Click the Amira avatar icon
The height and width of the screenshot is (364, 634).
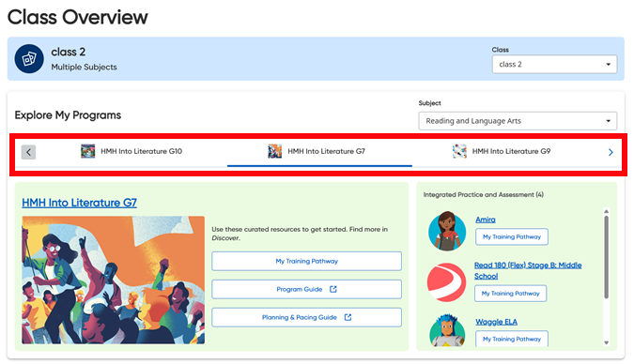pos(447,231)
